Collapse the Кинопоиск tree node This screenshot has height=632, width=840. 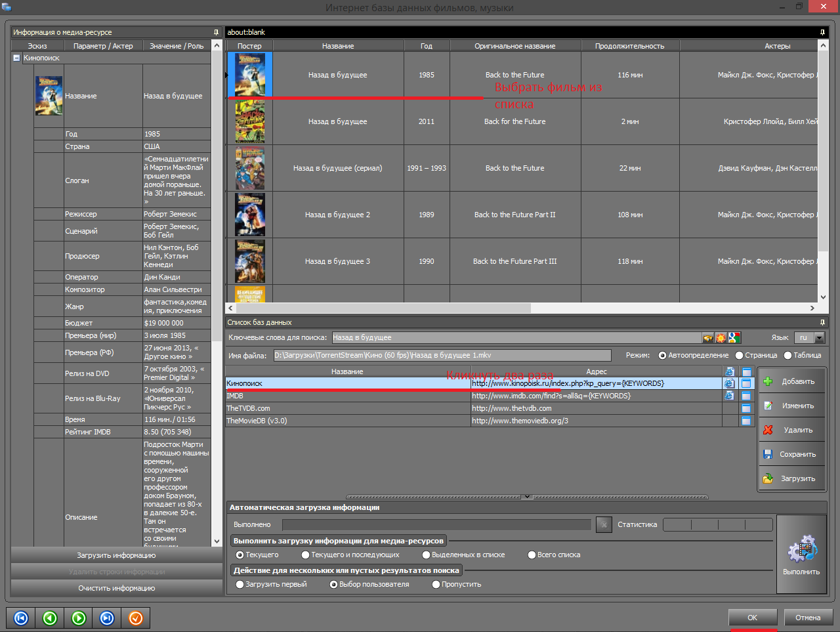[x=16, y=58]
